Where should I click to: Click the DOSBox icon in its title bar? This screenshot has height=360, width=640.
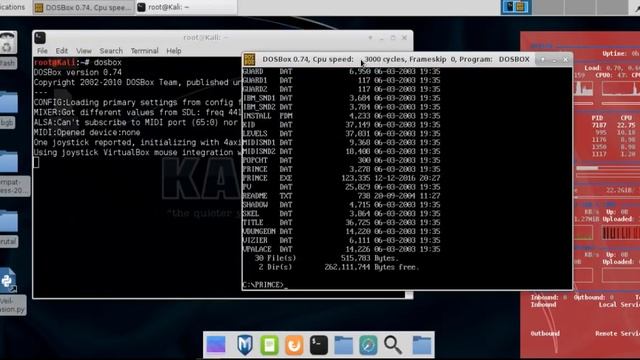coord(249,60)
